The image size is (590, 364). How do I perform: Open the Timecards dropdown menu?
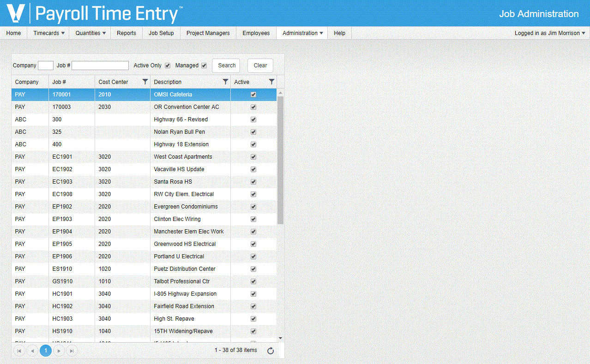coord(48,33)
